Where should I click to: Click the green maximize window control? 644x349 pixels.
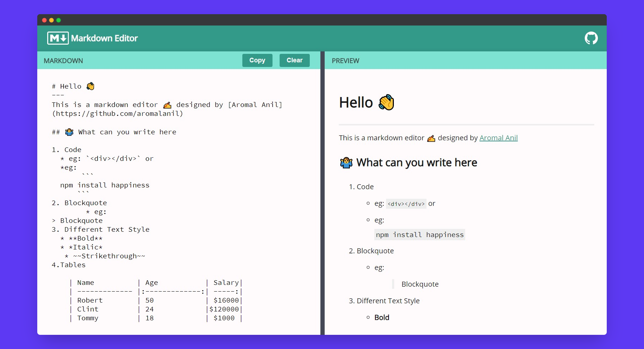[59, 20]
